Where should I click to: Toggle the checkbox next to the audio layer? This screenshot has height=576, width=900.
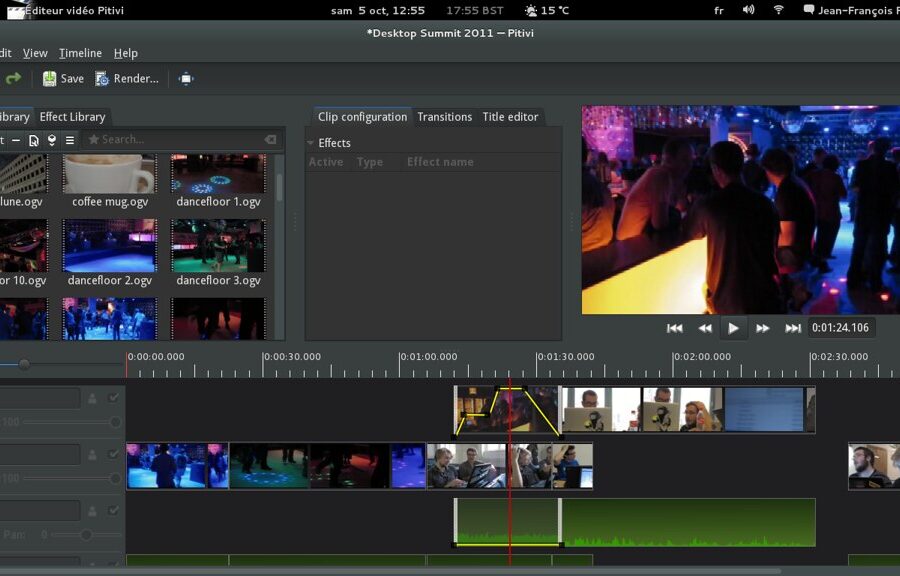(113, 510)
